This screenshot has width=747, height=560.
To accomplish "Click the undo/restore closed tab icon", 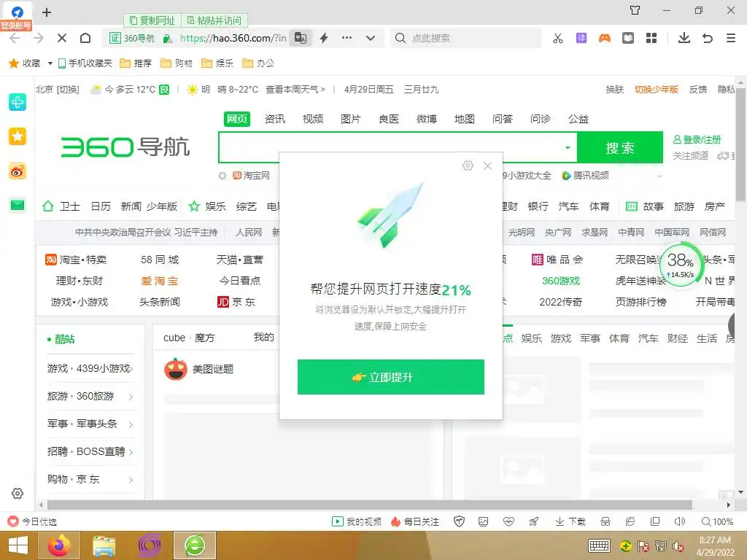I will coord(708,38).
